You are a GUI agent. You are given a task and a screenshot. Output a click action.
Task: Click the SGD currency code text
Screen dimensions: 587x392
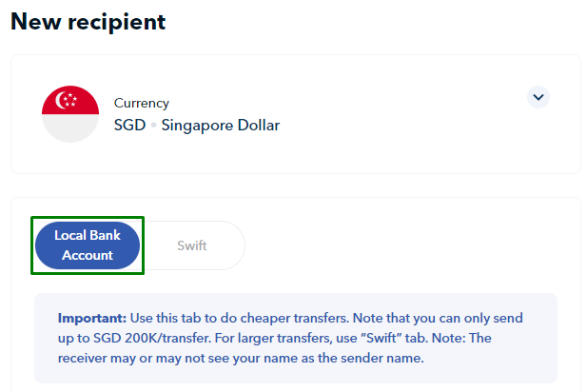coord(130,125)
